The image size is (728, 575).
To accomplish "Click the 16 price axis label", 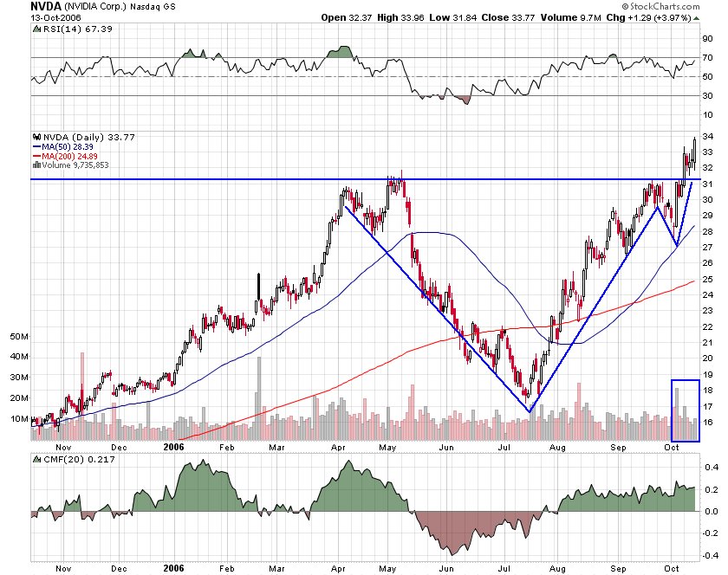I will 707,422.
